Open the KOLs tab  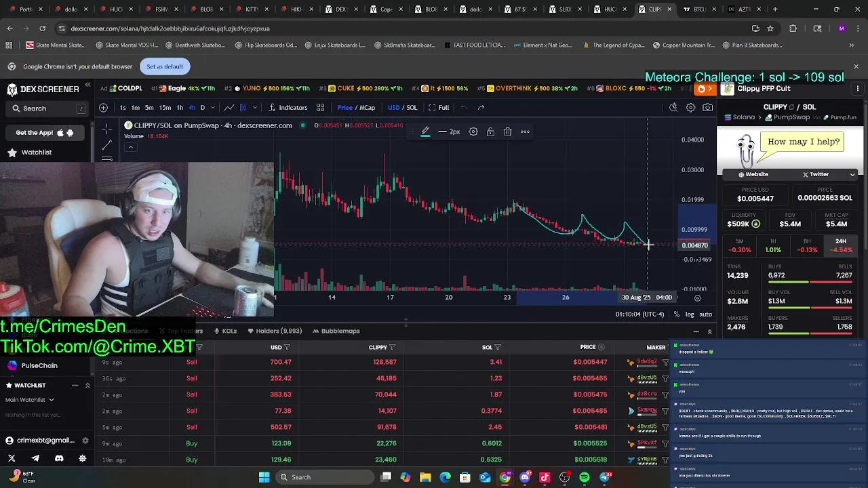[x=225, y=331]
